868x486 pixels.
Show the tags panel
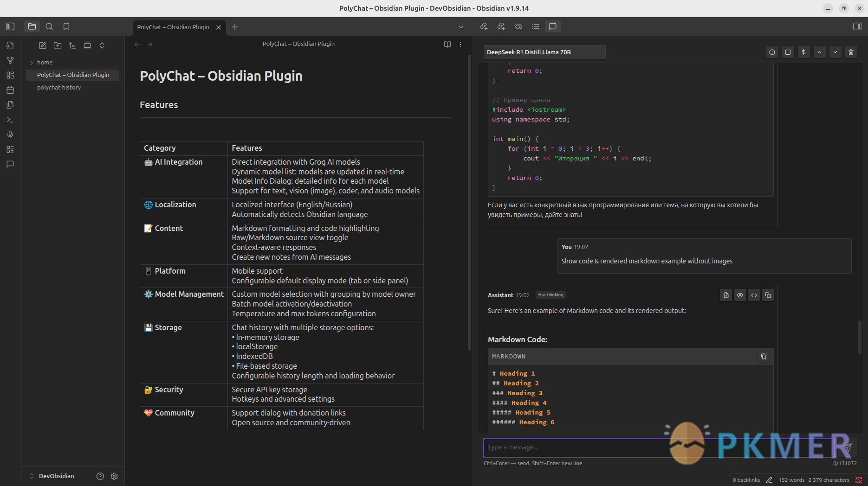pyautogui.click(x=518, y=26)
